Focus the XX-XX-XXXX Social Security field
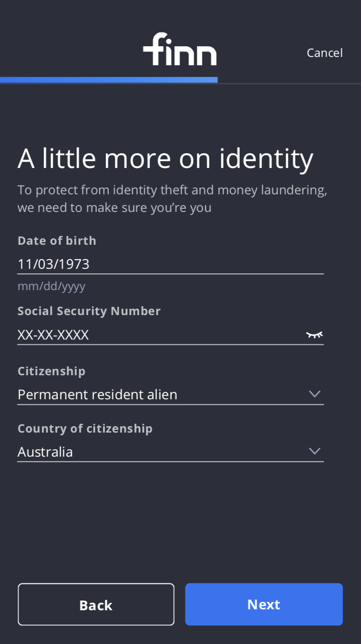 pyautogui.click(x=157, y=335)
